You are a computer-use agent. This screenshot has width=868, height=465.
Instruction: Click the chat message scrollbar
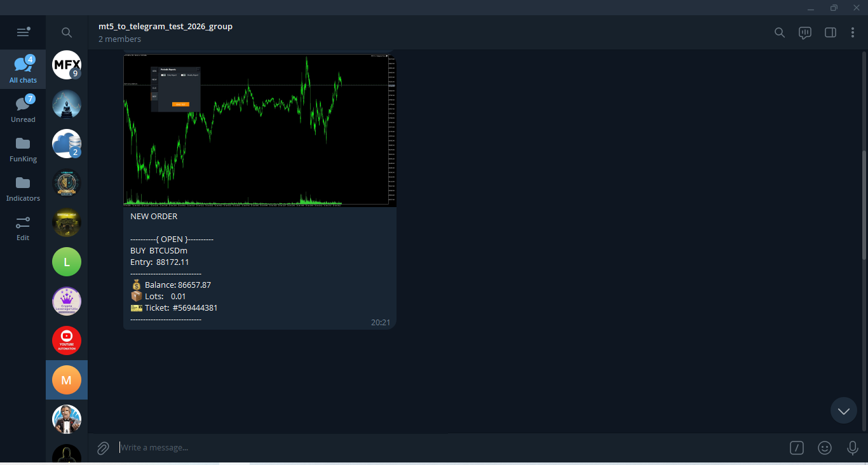coord(864,205)
